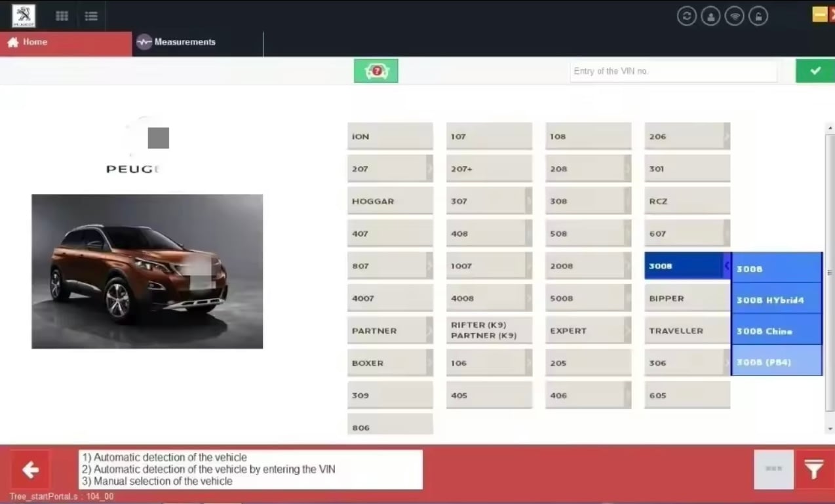Click the VIN number entry field
This screenshot has height=504, width=835.
pos(674,71)
